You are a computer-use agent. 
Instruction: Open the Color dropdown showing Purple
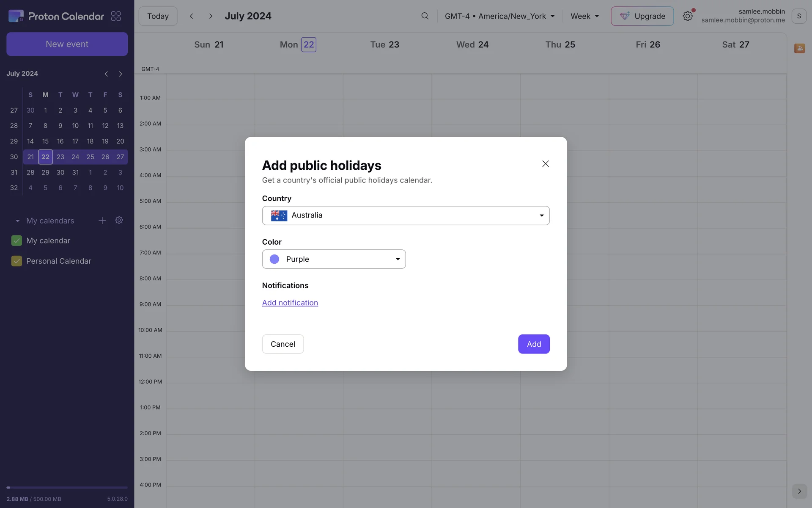[x=334, y=259]
